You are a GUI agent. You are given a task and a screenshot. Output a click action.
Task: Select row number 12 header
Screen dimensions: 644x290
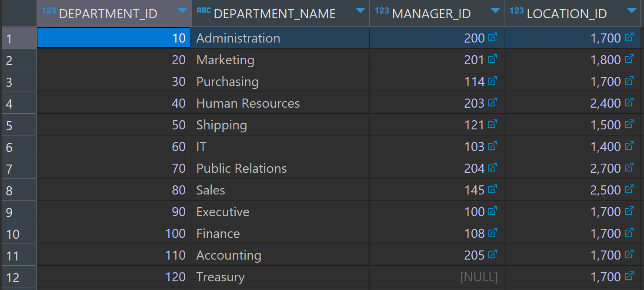click(x=19, y=277)
